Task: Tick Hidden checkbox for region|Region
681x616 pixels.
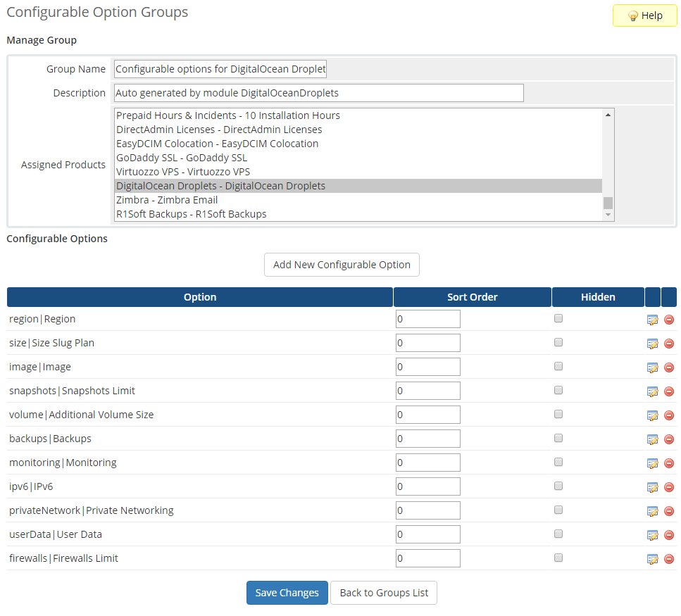Action: coord(558,318)
